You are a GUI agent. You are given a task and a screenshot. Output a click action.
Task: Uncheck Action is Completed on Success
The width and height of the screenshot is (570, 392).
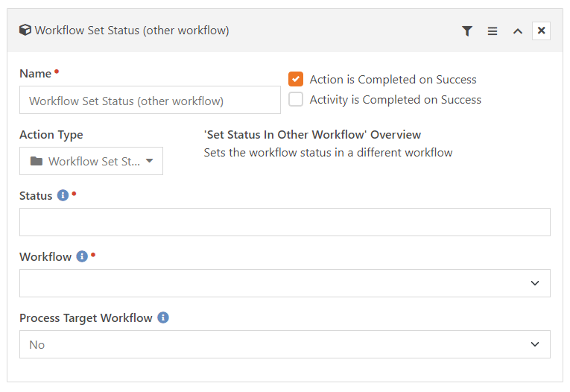296,79
